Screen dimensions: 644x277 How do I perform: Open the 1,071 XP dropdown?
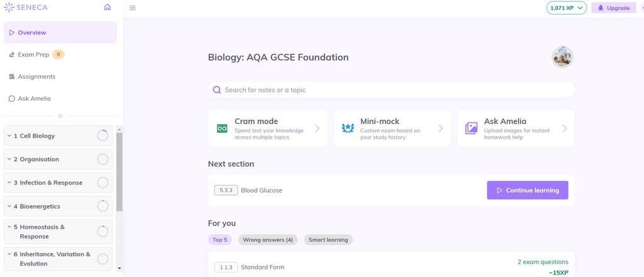(567, 8)
